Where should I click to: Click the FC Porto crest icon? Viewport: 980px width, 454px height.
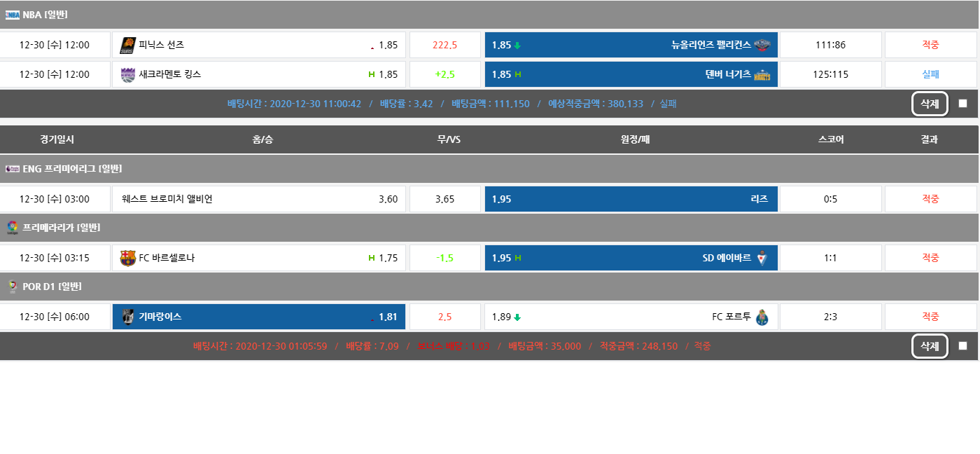click(x=762, y=317)
